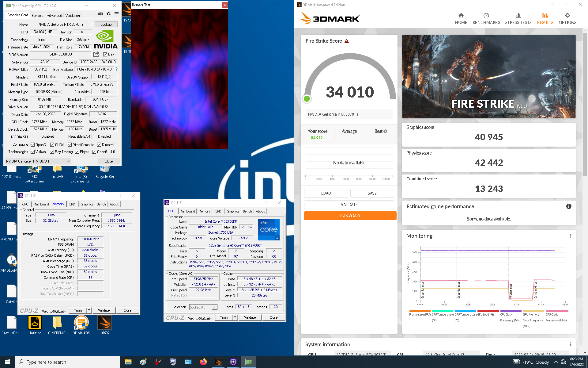Toggle the UEFI checkbox in GPU-Z
The width and height of the screenshot is (588, 368).
105,55
